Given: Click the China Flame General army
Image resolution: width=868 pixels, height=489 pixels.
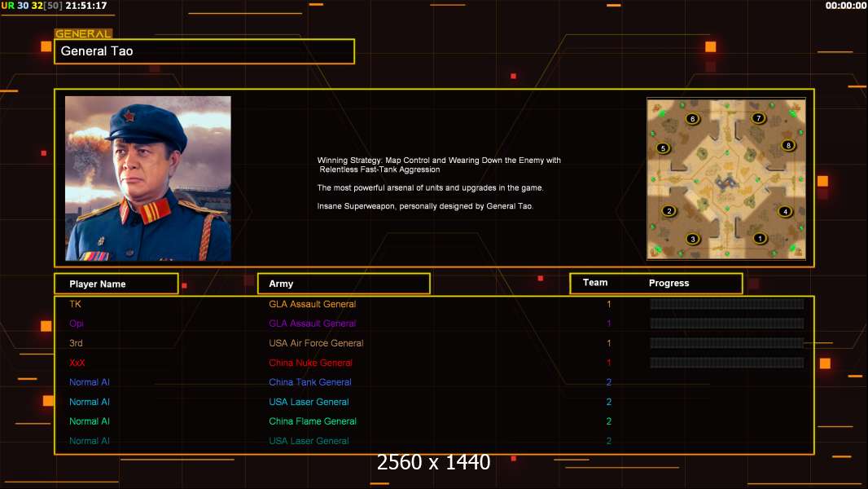Looking at the screenshot, I should pos(313,421).
